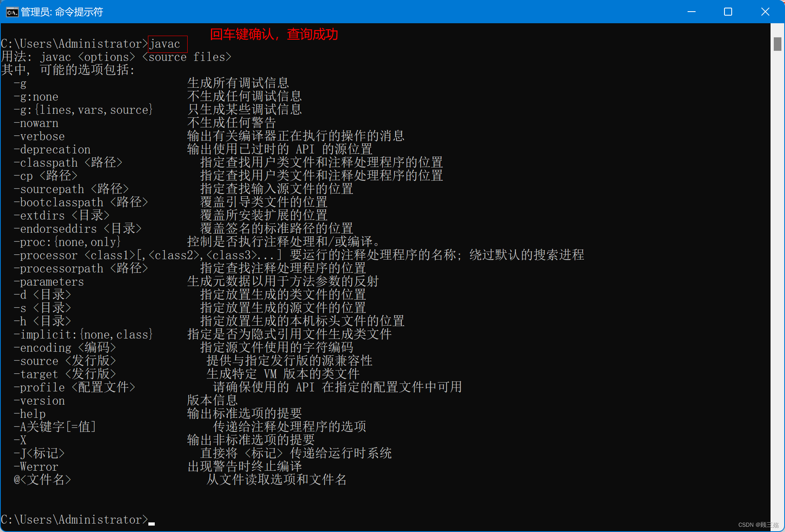Image resolution: width=785 pixels, height=532 pixels.
Task: Click the '指定源文件使用的字符编码' description
Action: pyautogui.click(x=277, y=348)
